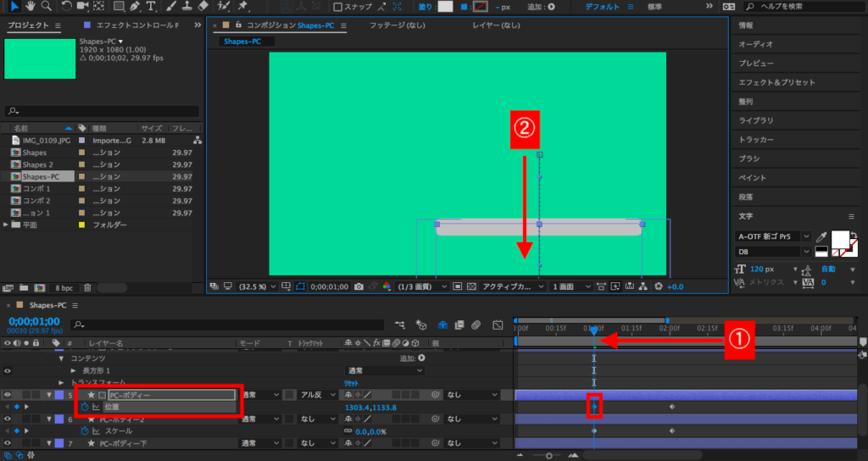Image resolution: width=868 pixels, height=461 pixels.
Task: Click the fill color swatch in toolbar
Action: point(445,7)
